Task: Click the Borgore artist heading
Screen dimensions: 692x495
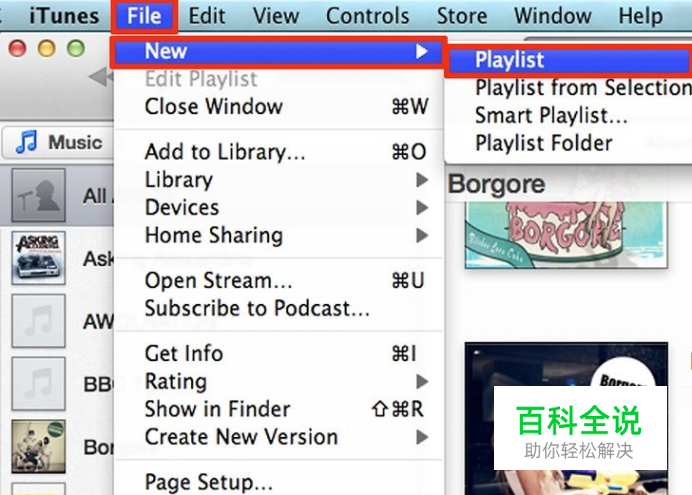Action: pos(496,184)
